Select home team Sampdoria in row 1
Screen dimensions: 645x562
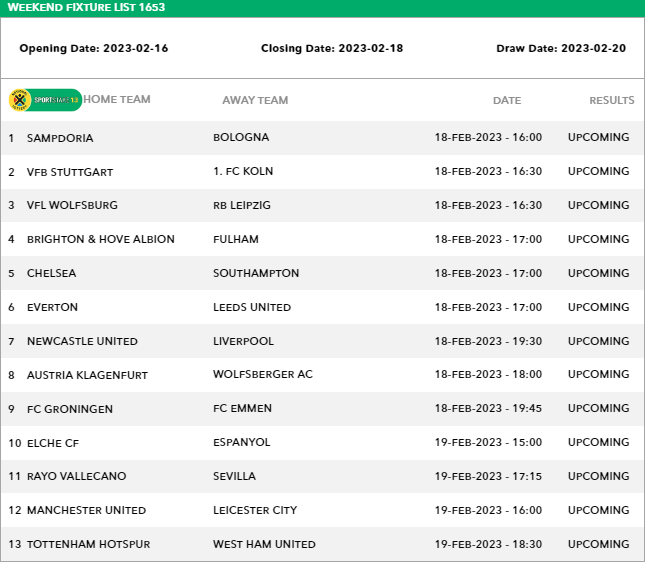tap(60, 138)
